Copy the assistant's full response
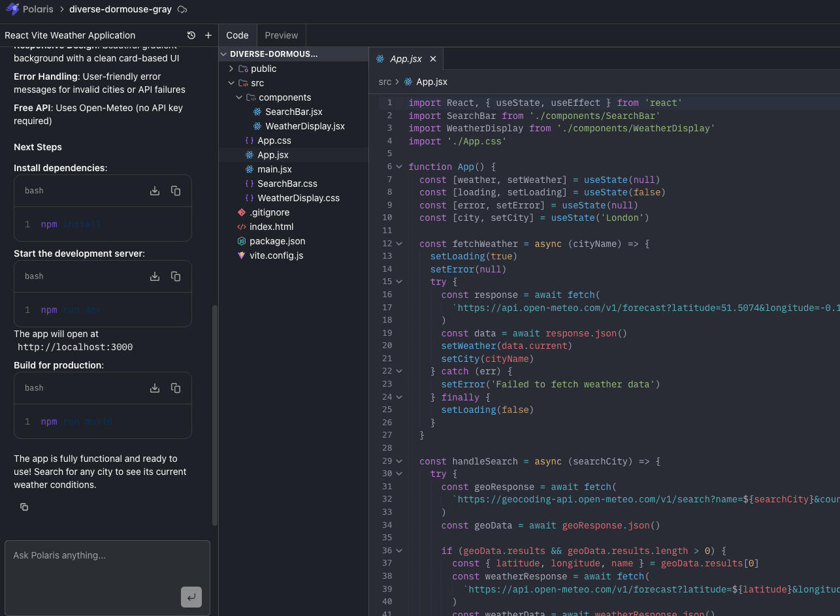 point(24,507)
